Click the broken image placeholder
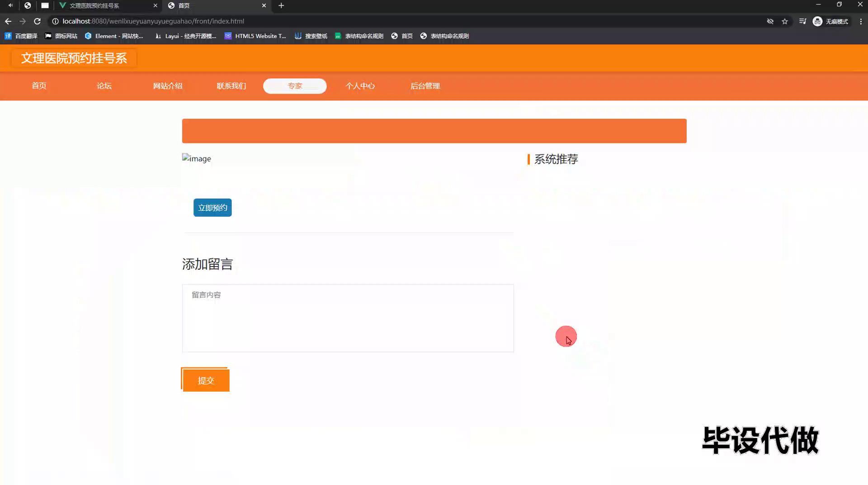 [197, 158]
